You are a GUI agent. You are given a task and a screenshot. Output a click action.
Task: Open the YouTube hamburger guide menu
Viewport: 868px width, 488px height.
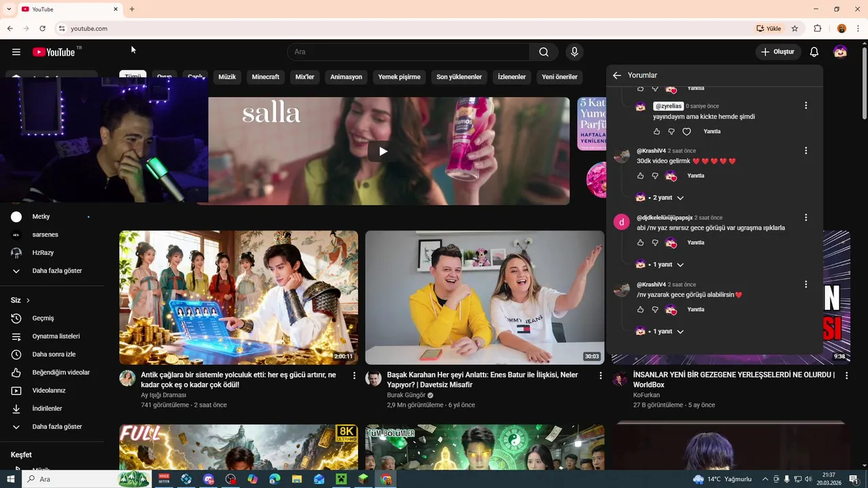tap(16, 52)
